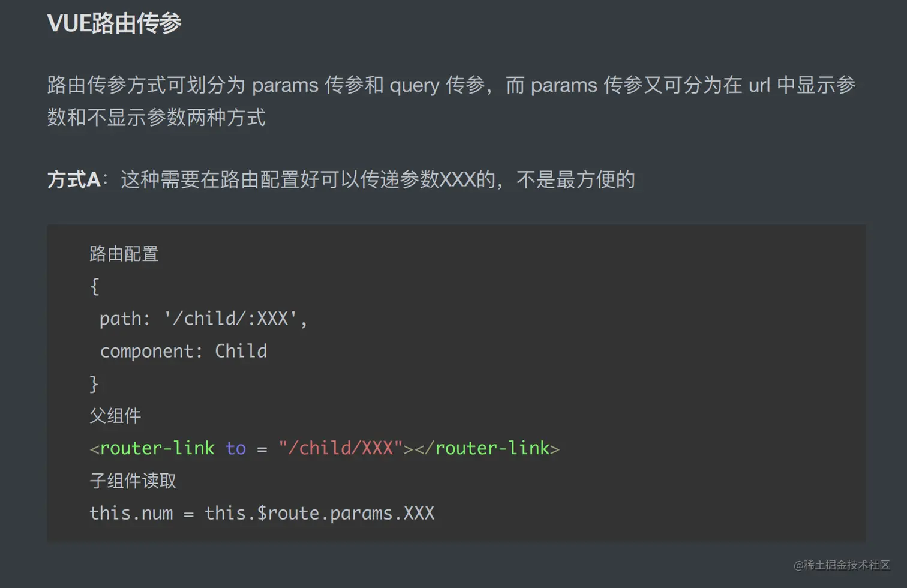This screenshot has width=907, height=588.
Task: Click the "路由配置" line in the code block
Action: pos(124,254)
